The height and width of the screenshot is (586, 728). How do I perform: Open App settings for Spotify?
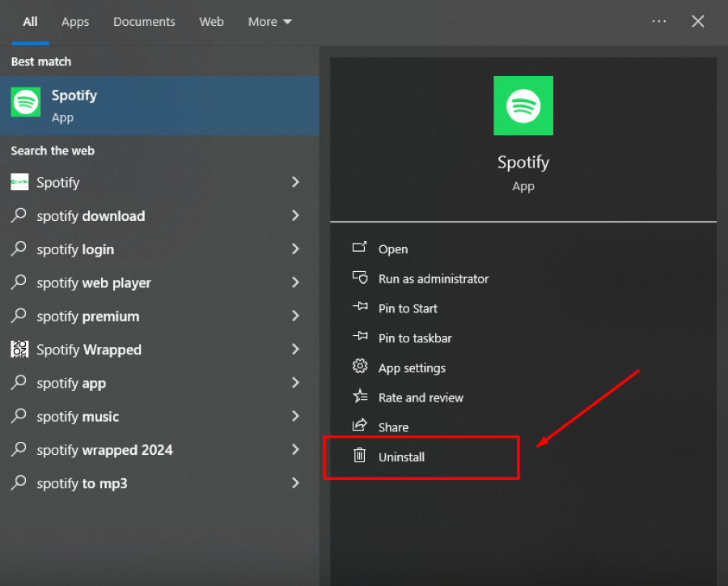[x=412, y=368]
